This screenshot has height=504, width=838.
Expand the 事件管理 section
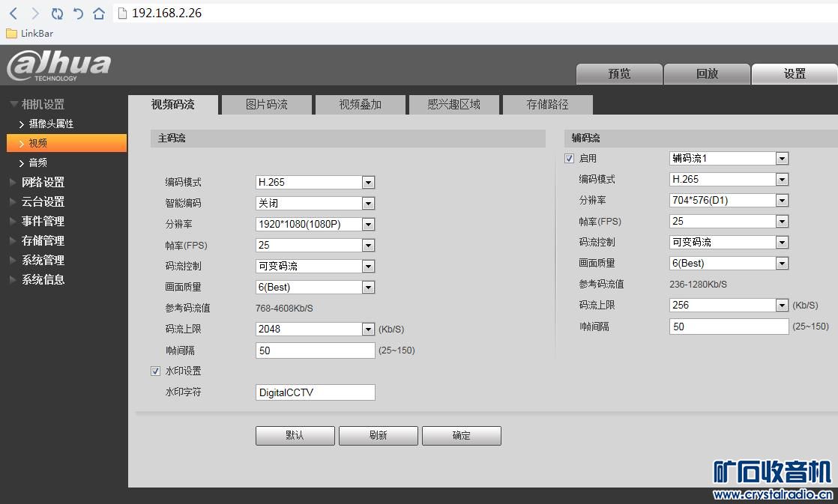point(37,221)
